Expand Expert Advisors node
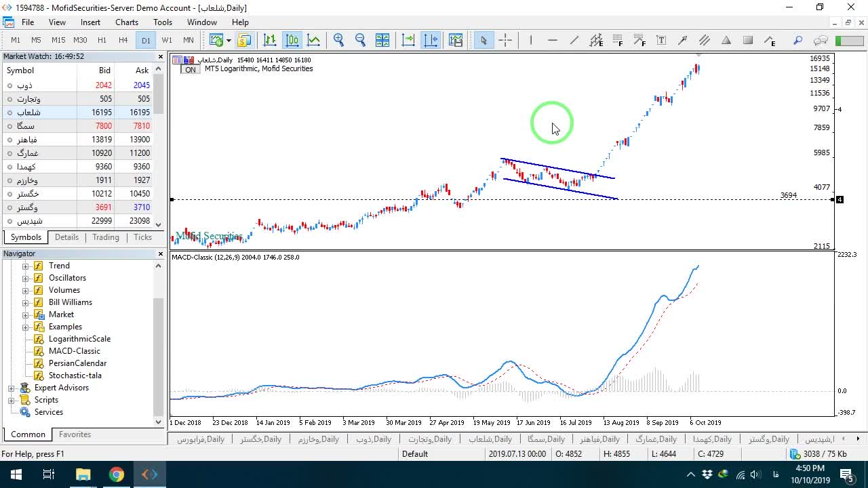 (x=12, y=388)
